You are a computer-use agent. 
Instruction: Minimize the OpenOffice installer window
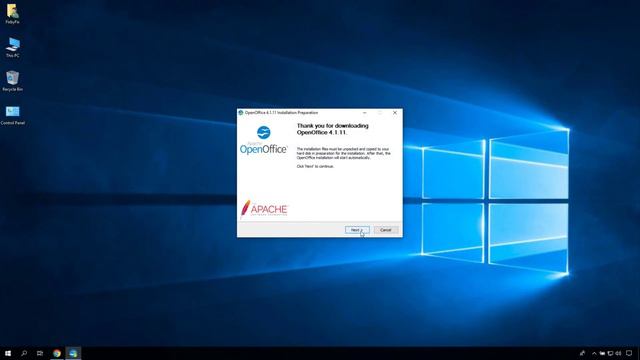point(364,113)
